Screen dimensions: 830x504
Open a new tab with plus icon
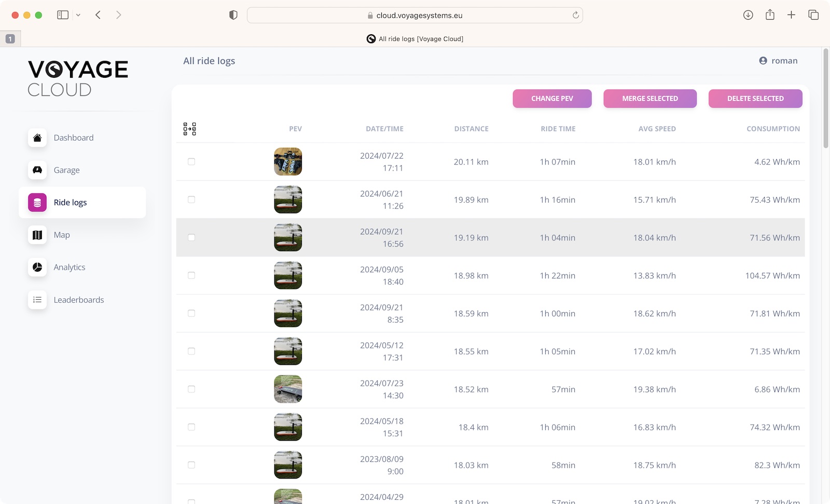coord(791,15)
